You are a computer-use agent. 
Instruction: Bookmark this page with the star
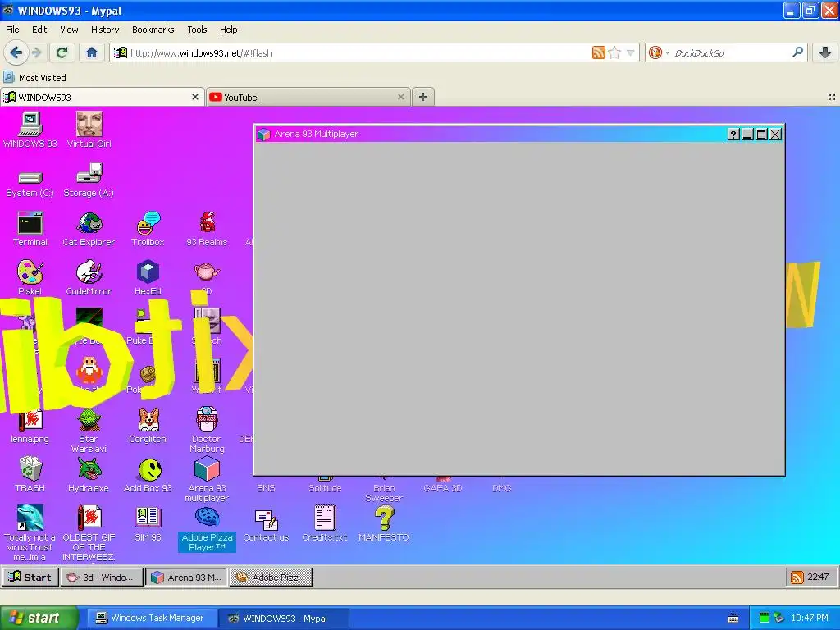[x=614, y=52]
